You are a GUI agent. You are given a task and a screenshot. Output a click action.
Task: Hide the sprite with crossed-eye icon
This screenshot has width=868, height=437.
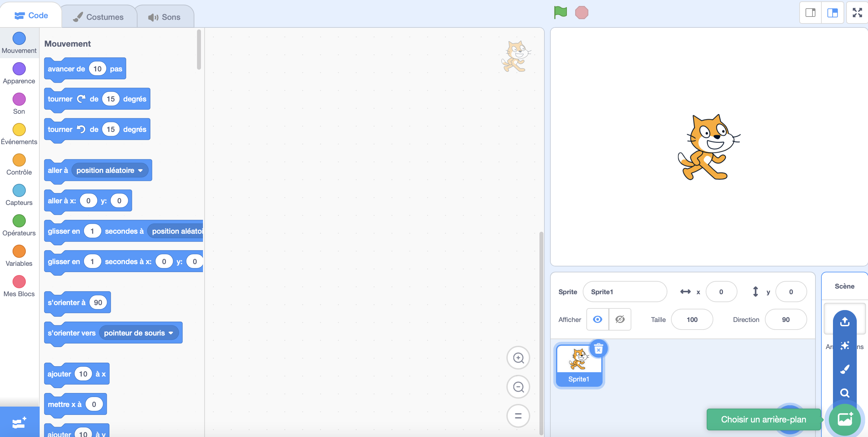620,319
